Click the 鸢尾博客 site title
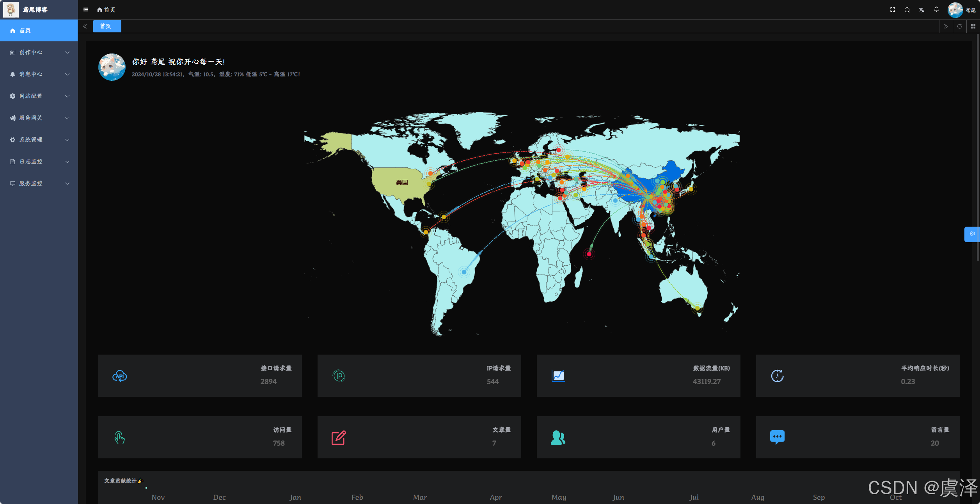 [x=35, y=10]
